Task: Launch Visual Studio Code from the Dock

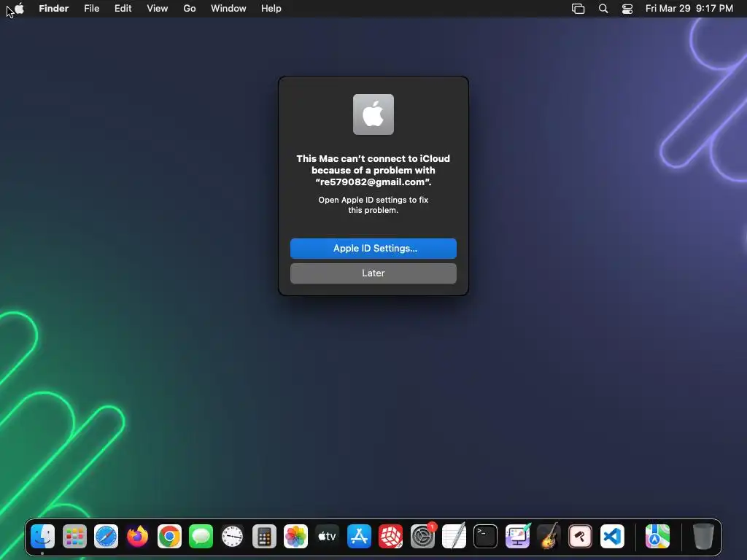Action: 612,537
